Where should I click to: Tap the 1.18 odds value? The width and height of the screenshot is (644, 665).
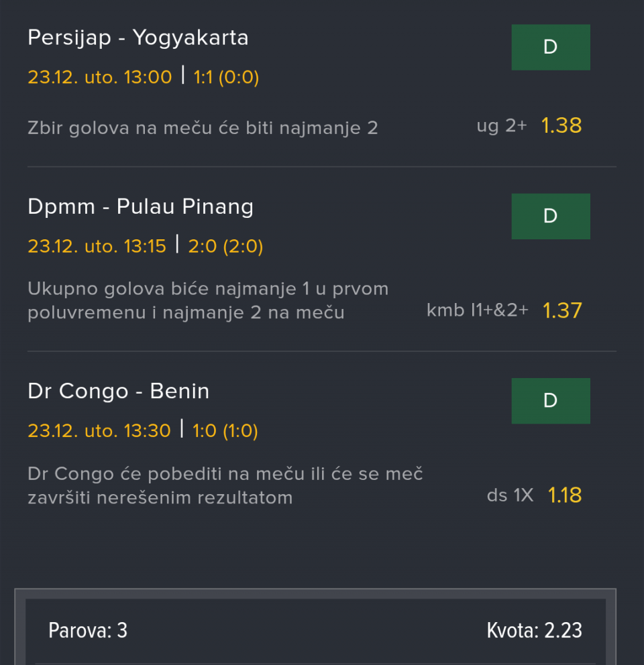[x=564, y=495]
